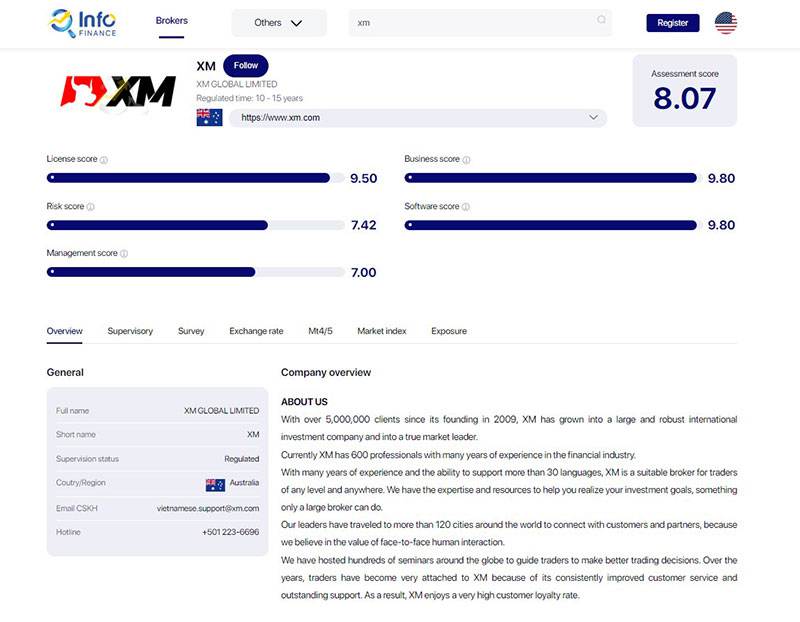Click the Australia flag beside website URL
This screenshot has height=622, width=800.
[x=209, y=117]
